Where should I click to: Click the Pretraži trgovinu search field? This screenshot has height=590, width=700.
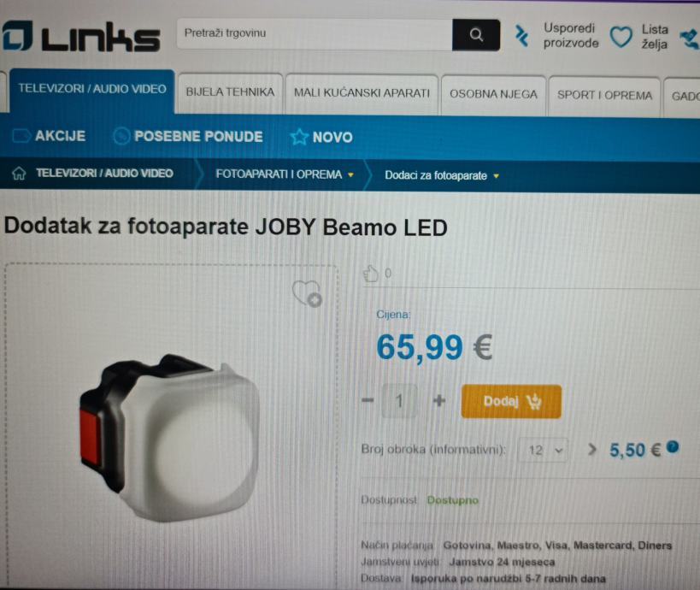315,34
